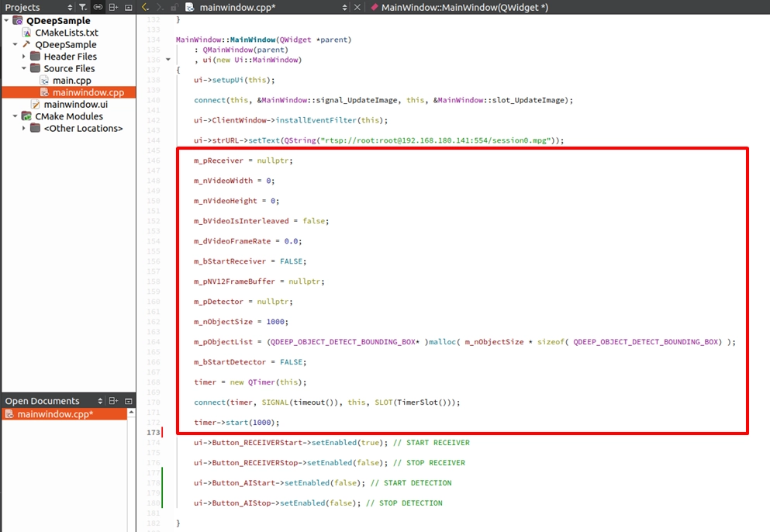Viewport: 770px width, 532px height.
Task: Close the Open Documents side panel
Action: pos(129,401)
